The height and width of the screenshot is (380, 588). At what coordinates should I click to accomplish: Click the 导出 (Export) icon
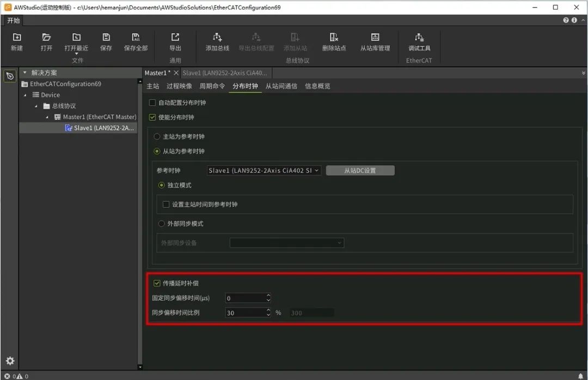[175, 38]
